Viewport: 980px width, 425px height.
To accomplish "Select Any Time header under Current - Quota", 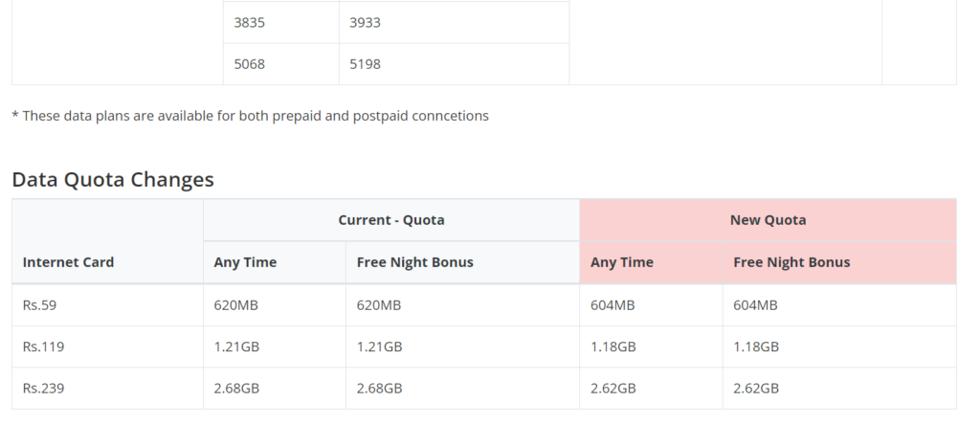I will pyautogui.click(x=275, y=262).
